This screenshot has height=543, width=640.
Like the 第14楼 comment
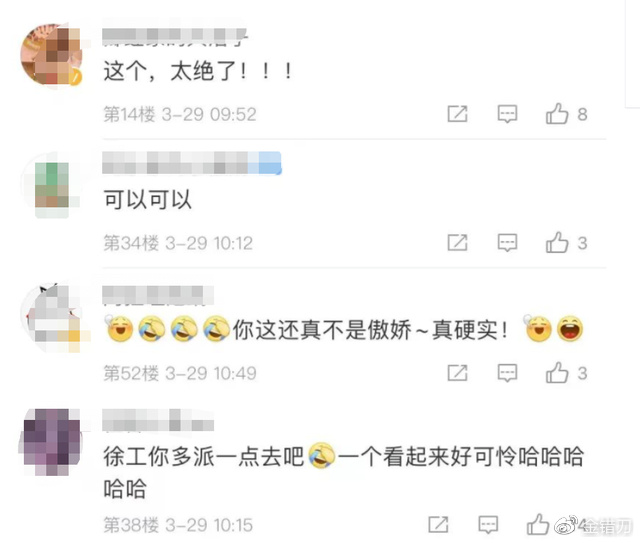557,113
